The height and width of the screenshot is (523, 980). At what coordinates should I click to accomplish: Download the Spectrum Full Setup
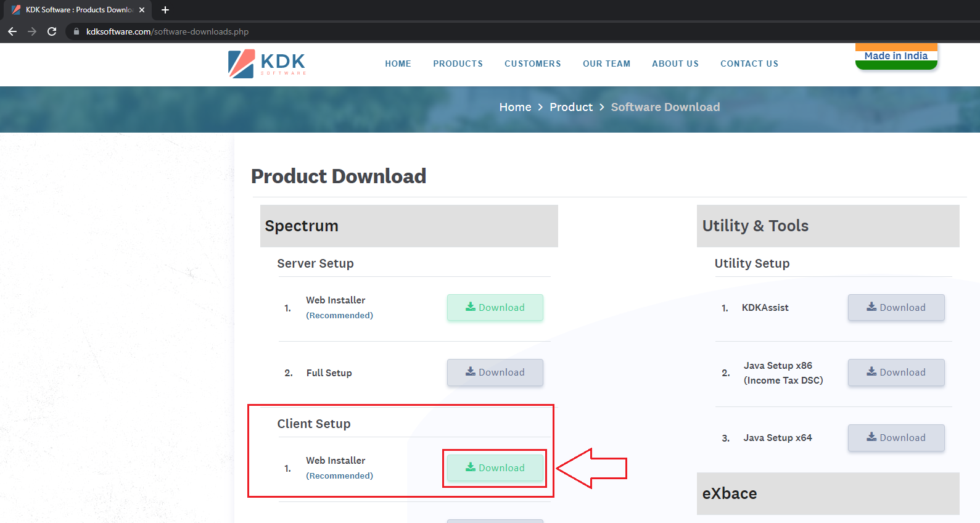tap(495, 373)
